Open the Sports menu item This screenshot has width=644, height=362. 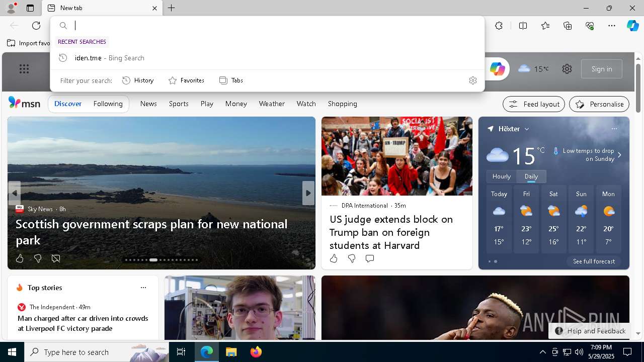click(x=179, y=104)
